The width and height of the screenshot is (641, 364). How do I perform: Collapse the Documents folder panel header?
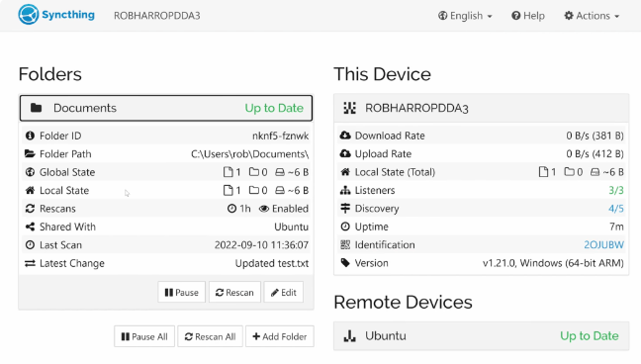tap(166, 108)
